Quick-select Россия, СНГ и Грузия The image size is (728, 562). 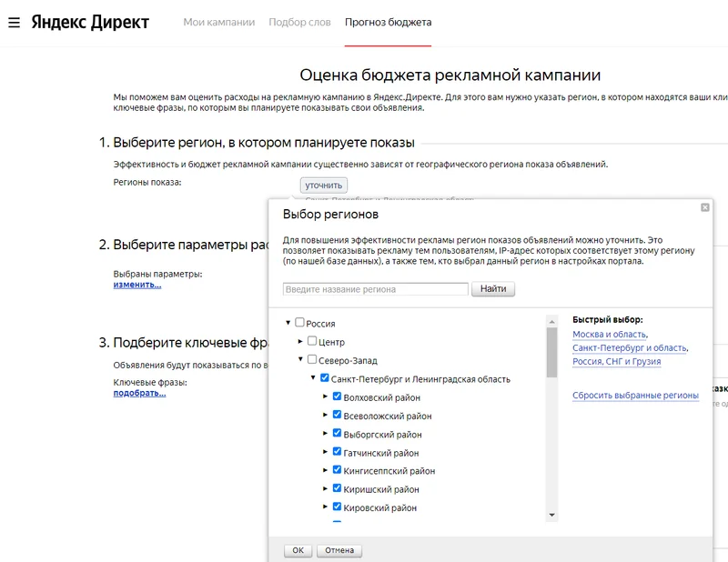coord(617,361)
